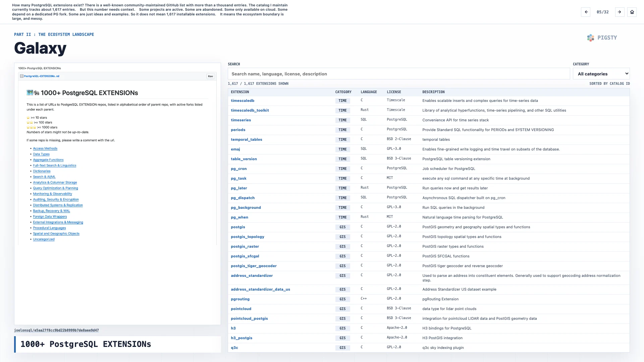The width and height of the screenshot is (644, 362).
Task: Open the timescaledb_toolkit extension link
Action: [250, 111]
